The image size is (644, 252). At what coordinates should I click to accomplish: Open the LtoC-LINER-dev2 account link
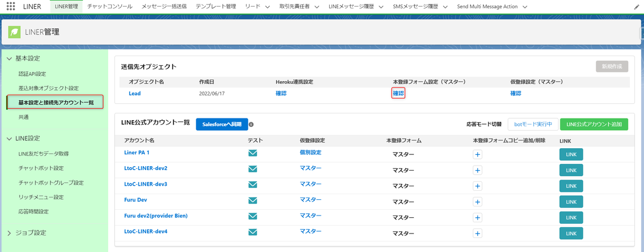145,168
